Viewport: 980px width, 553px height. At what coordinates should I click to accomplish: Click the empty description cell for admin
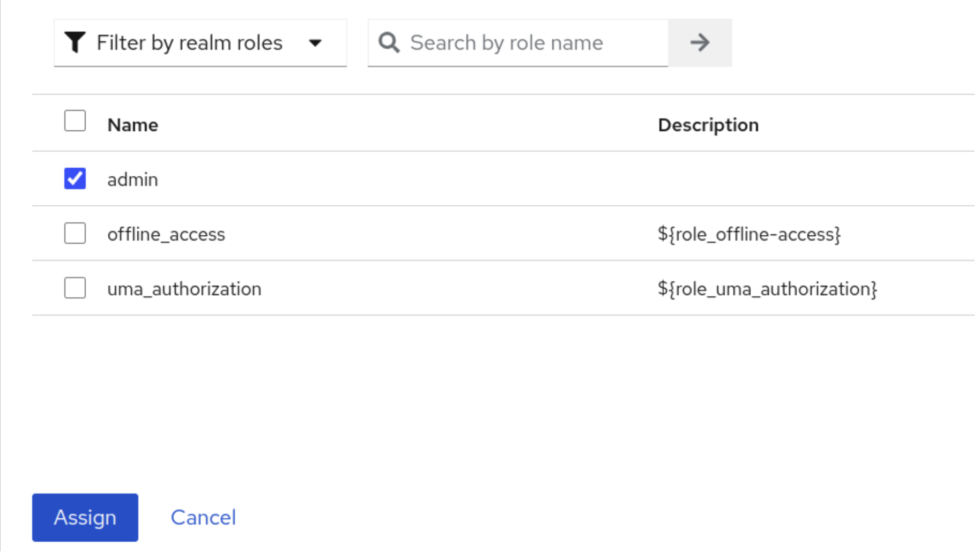coord(751,180)
